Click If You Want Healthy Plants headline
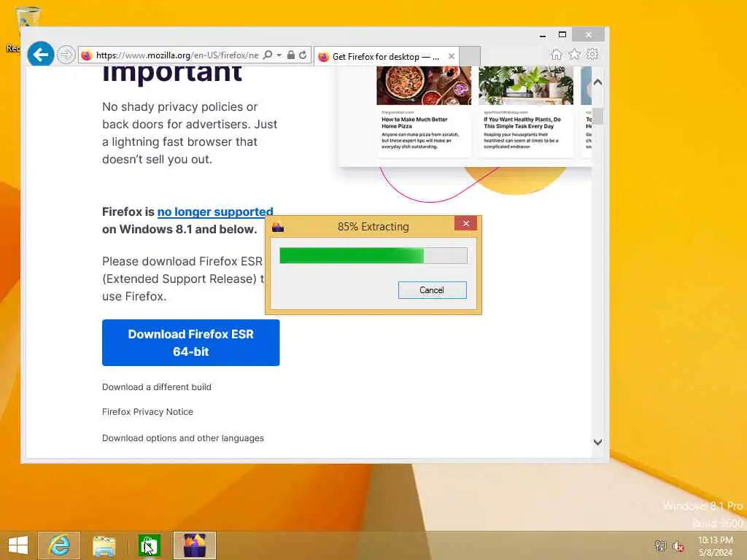This screenshot has width=747, height=560. point(522,122)
